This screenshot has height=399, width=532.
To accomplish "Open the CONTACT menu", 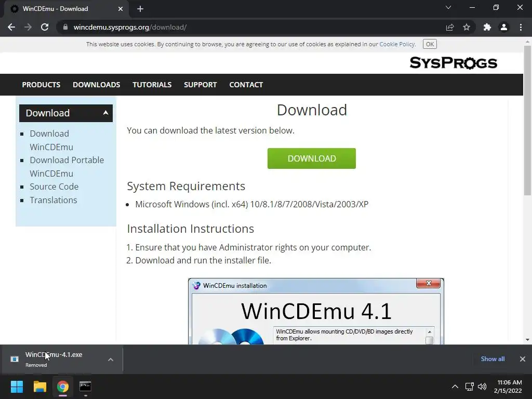I will pos(246,85).
